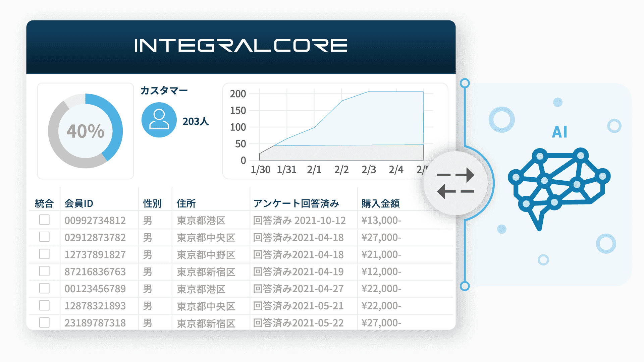This screenshot has width=644, height=362.
Task: Click the 統合 column header
Action: [44, 203]
